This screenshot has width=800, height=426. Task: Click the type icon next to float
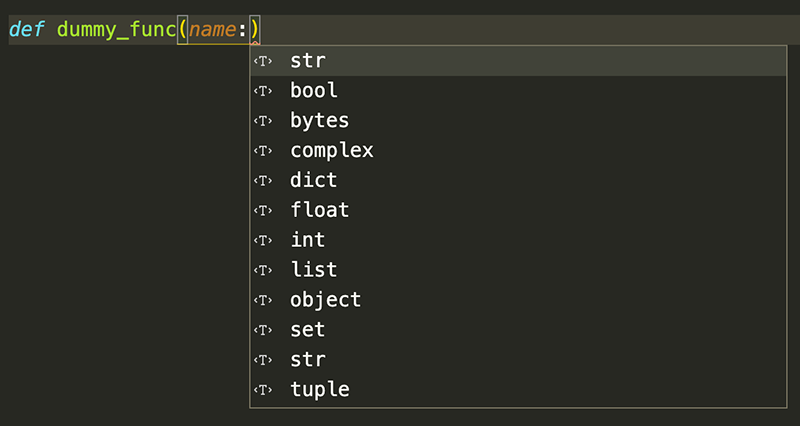click(x=262, y=211)
